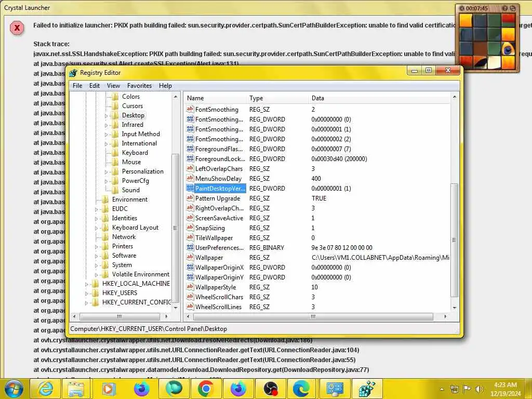This screenshot has height=399, width=532.
Task: Click the FontSmoothing string value icon
Action: pyautogui.click(x=190, y=109)
